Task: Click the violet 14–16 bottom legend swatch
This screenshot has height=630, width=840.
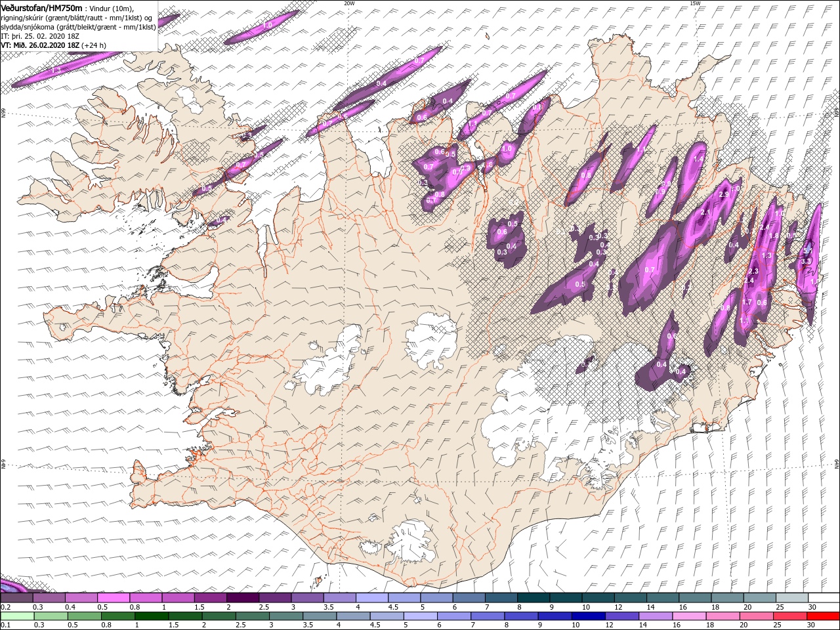Action: tap(654, 616)
